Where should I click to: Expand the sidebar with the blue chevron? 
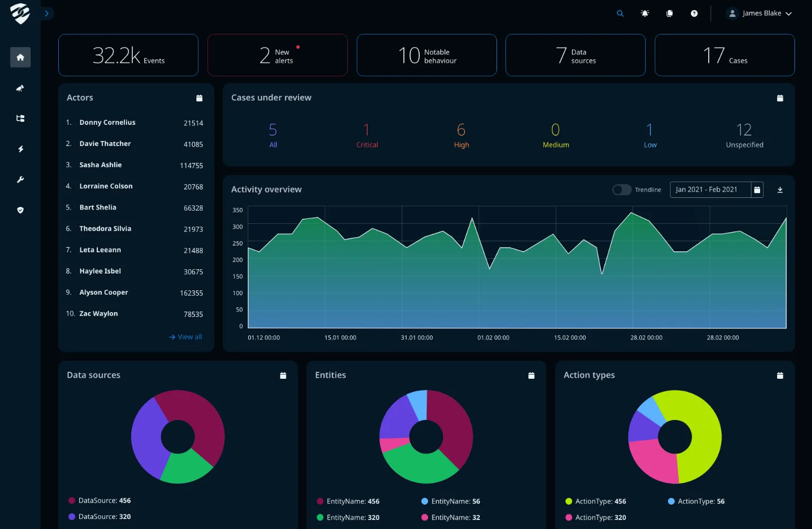[x=47, y=13]
